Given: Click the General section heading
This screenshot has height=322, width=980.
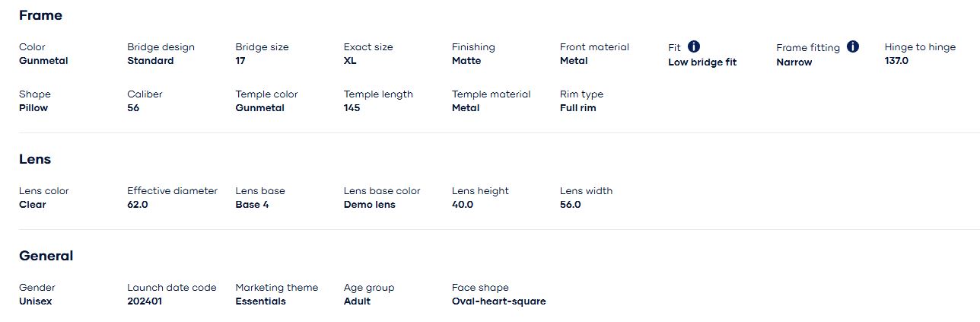Looking at the screenshot, I should point(46,256).
